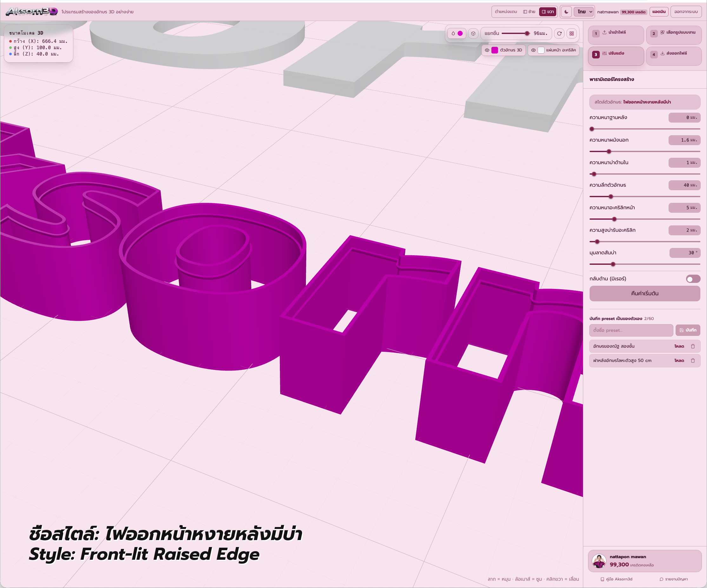Click the ตั้งชื่อ preset input field
The height and width of the screenshot is (588, 707).
(x=631, y=330)
